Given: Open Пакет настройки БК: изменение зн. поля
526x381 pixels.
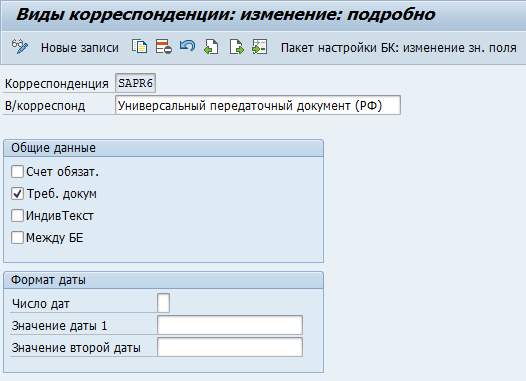Looking at the screenshot, I should coord(399,48).
